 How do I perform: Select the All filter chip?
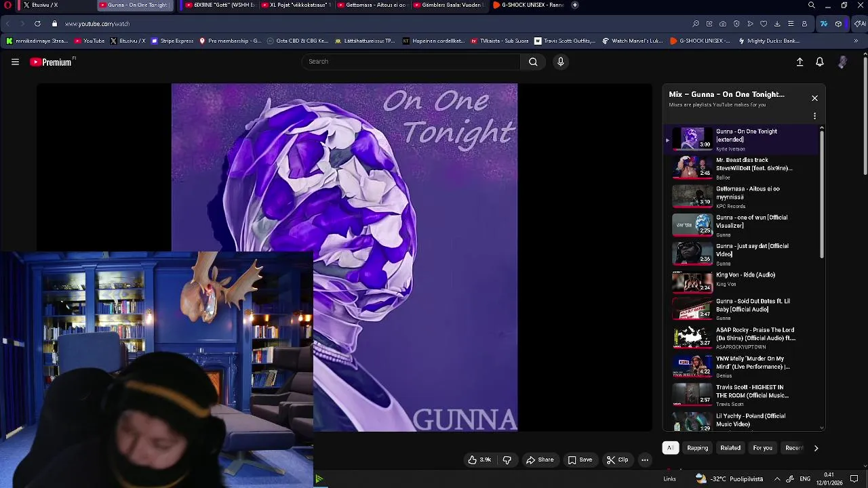click(670, 448)
